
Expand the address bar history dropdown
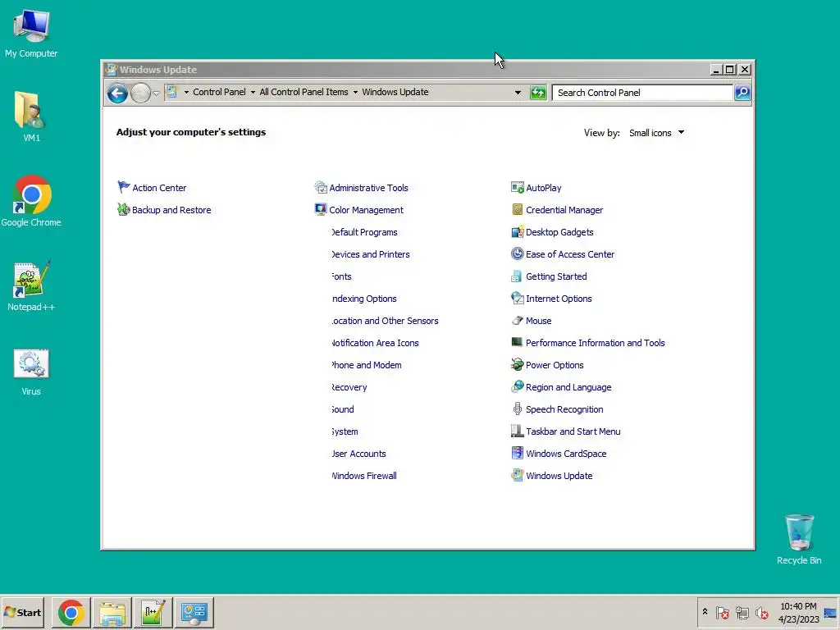(518, 93)
